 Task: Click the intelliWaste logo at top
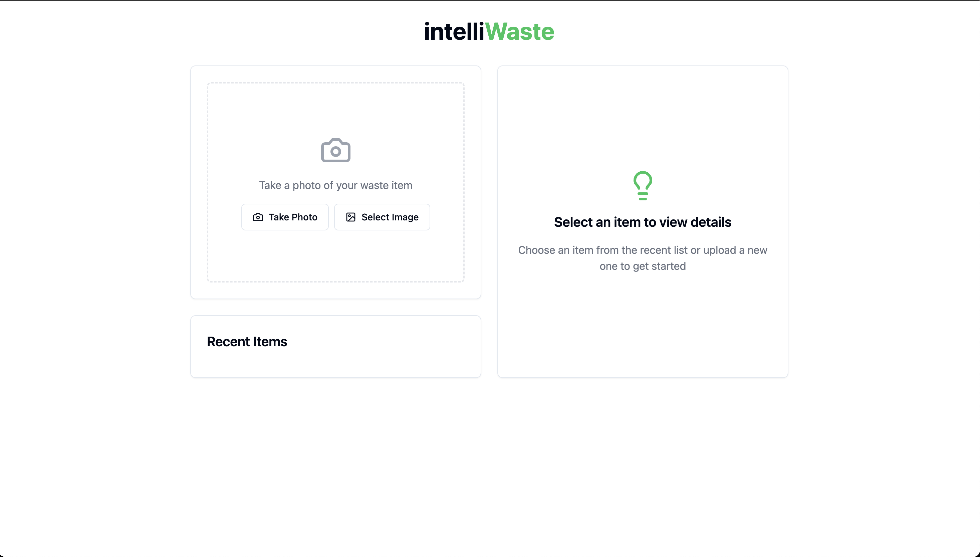(x=489, y=32)
